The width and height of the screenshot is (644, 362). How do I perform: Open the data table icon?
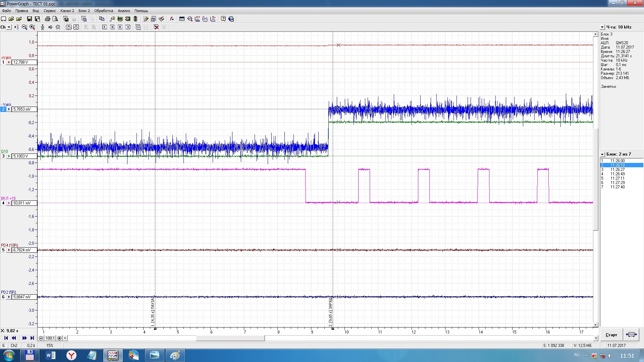182,19
